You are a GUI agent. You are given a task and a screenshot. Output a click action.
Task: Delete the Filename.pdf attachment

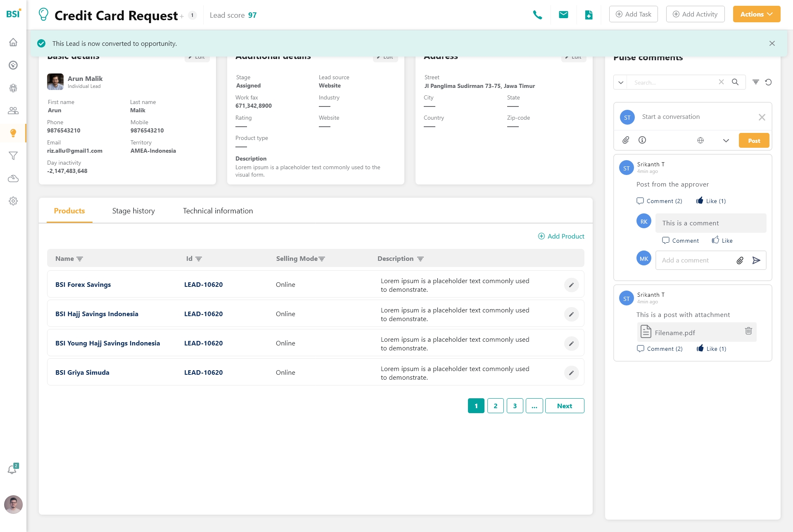(748, 331)
